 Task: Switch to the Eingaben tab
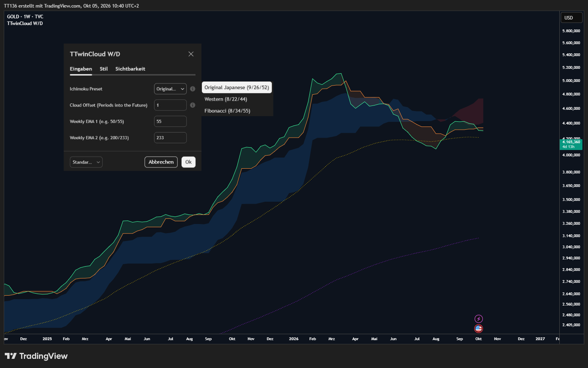click(x=81, y=69)
